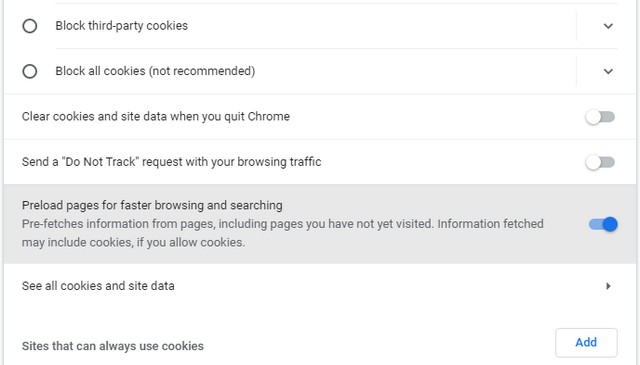640x365 pixels.
Task: Click the gray knob of Clear cookies switch
Action: 593,117
